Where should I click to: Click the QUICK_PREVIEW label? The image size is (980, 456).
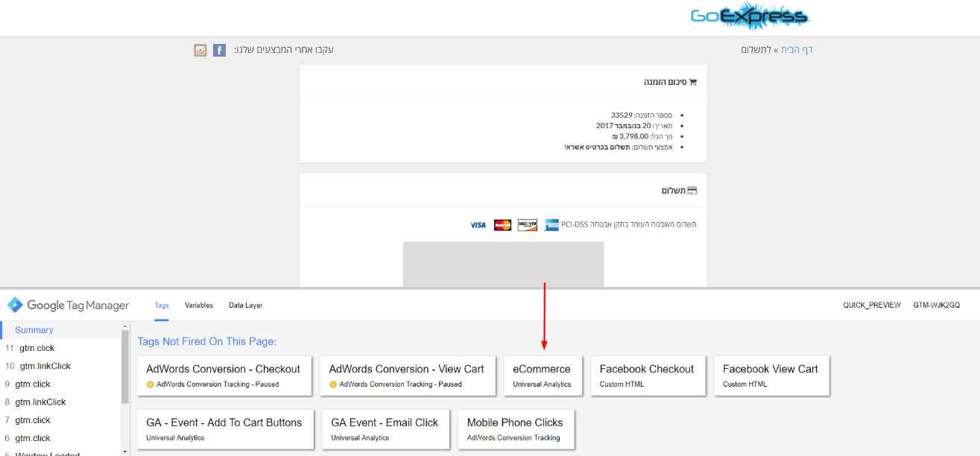(872, 305)
